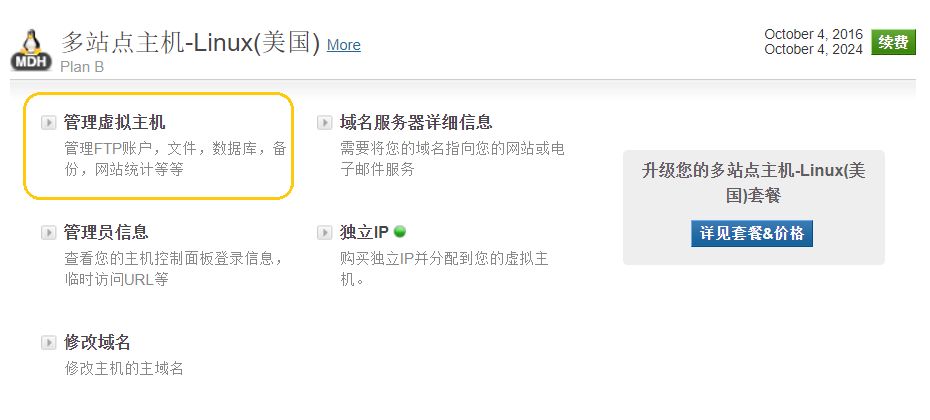Click the green status dot next to 独立IP
This screenshot has width=930, height=420.
400,231
